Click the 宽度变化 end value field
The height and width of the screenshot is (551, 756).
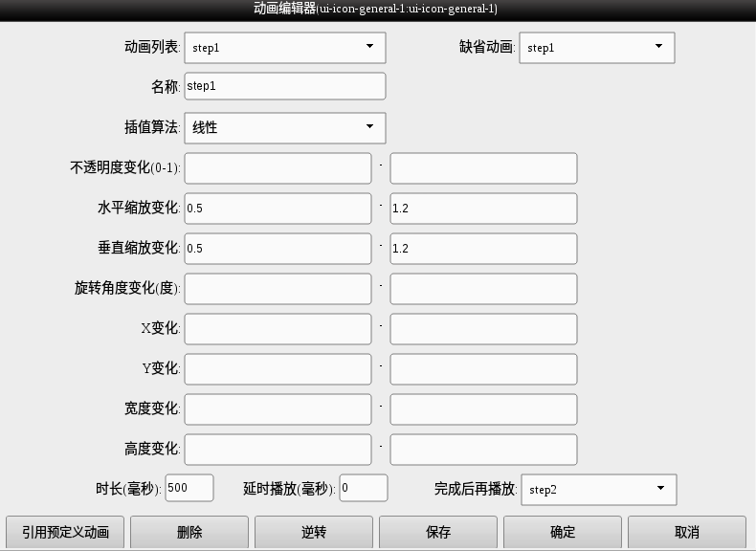483,409
